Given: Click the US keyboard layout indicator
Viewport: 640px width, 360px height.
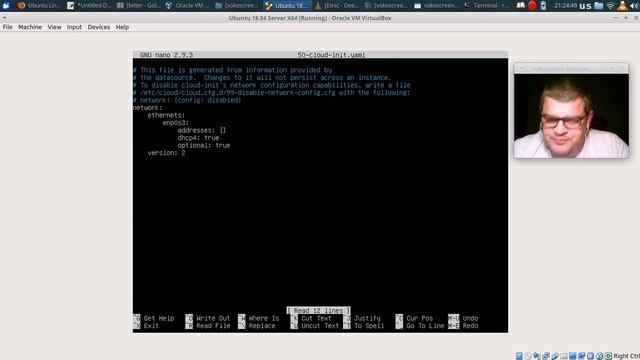Looking at the screenshot, I should pyautogui.click(x=585, y=6).
